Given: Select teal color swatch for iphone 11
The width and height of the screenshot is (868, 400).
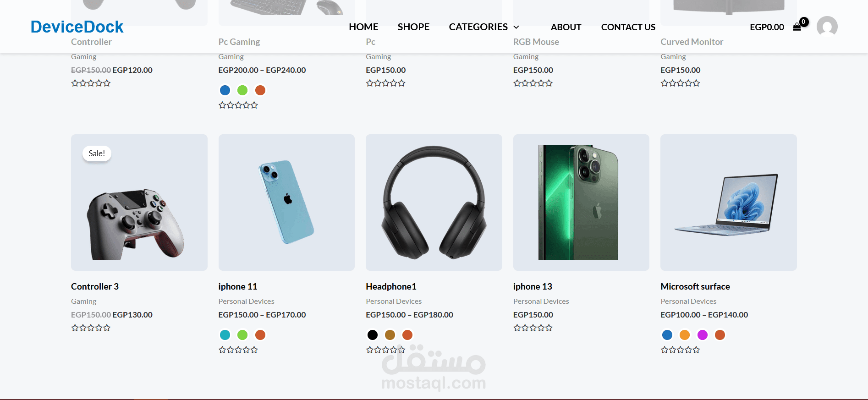Looking at the screenshot, I should (225, 335).
